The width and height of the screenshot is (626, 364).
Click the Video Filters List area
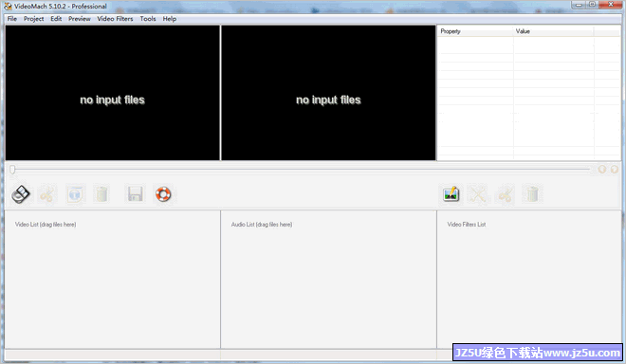tap(529, 280)
